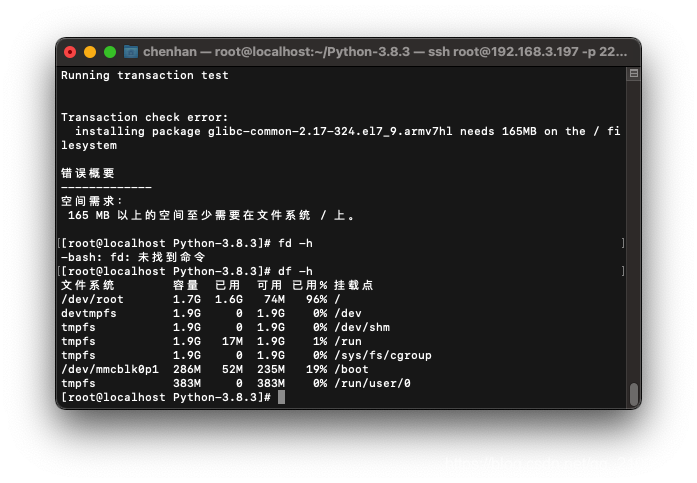Click the folder proxy icon in title bar
This screenshot has width=697, height=483.
pos(131,52)
